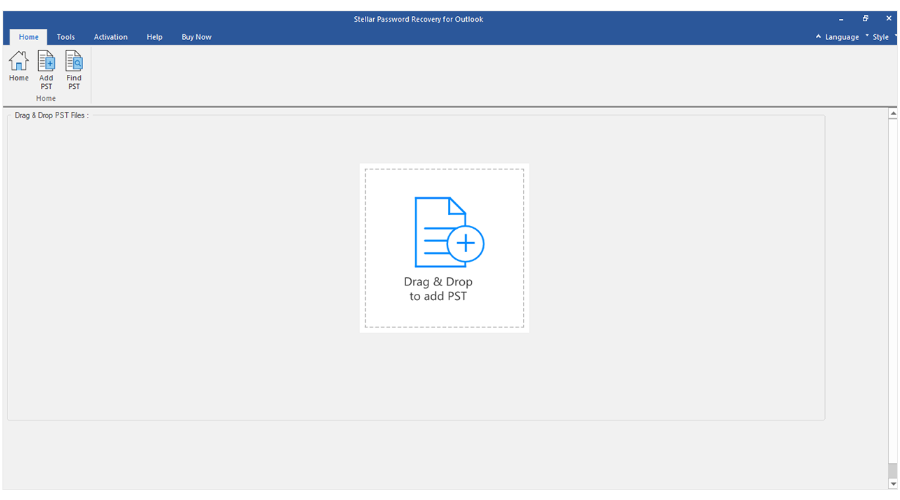
Task: Switch to the Home ribbon tab
Action: (x=29, y=37)
